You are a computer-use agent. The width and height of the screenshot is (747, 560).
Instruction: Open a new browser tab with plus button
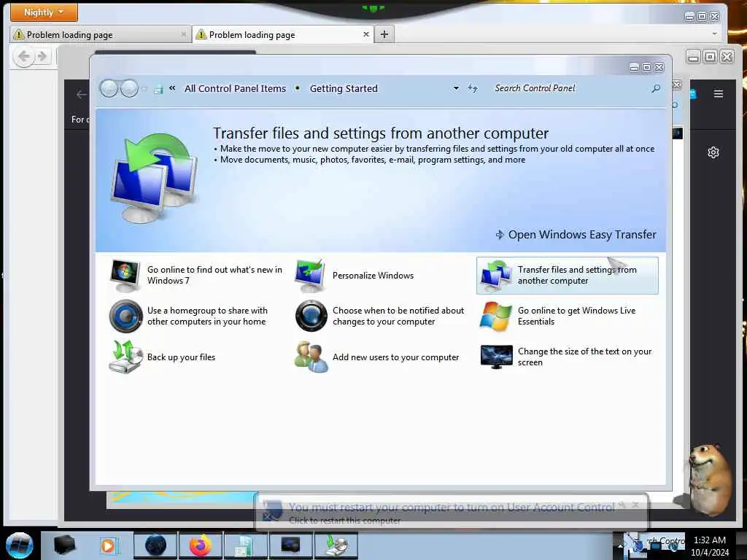point(384,34)
